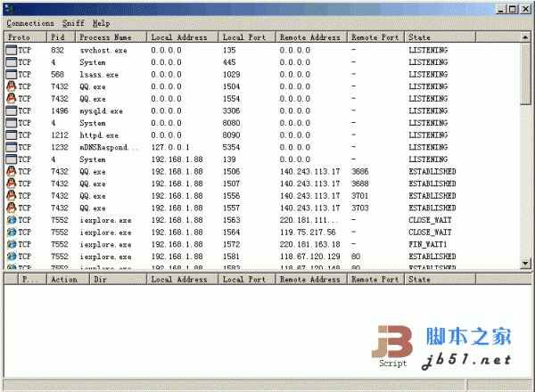Click remote port value 3688

[360, 184]
